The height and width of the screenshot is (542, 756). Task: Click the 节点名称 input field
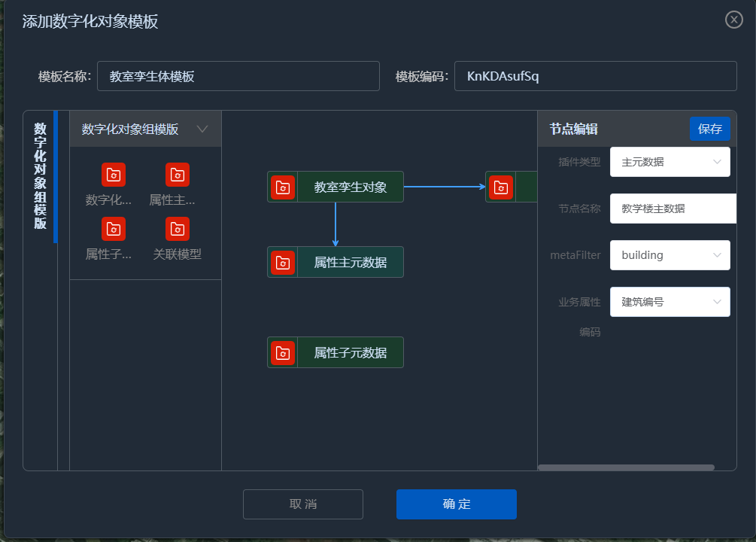(673, 209)
